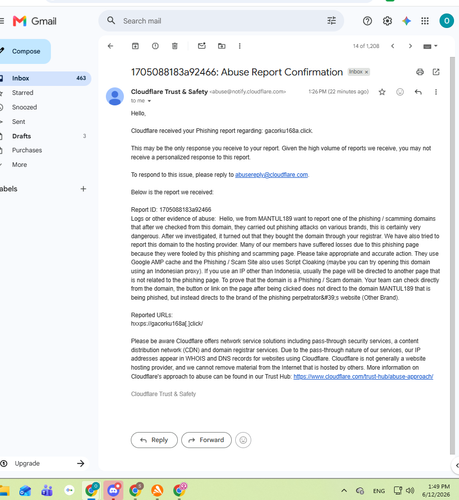Show the older email arrow
The image size is (459, 500).
click(410, 46)
